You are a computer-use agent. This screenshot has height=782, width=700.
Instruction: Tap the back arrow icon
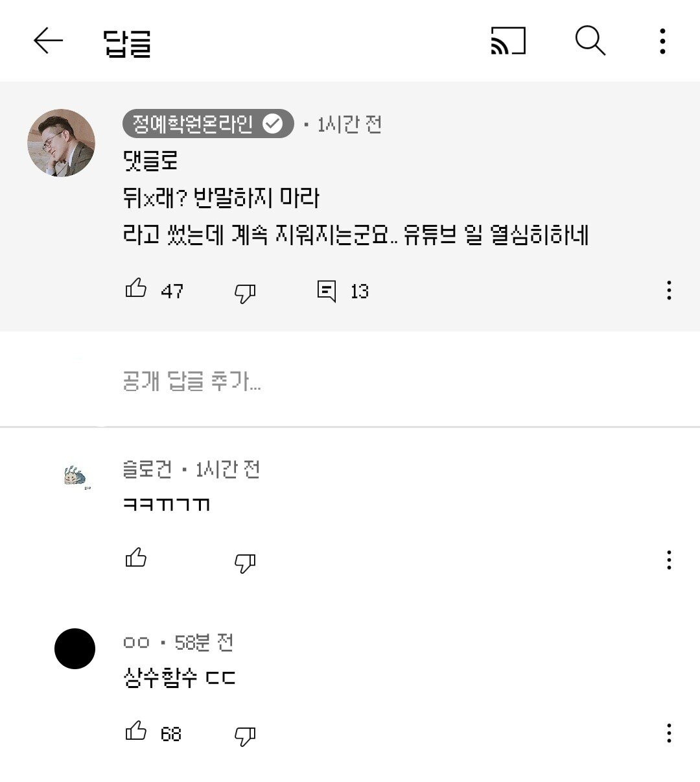click(x=49, y=41)
